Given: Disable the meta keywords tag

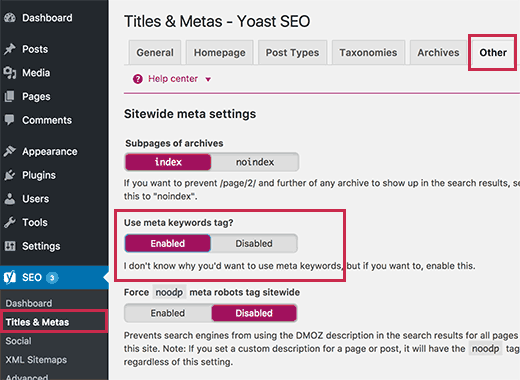Looking at the screenshot, I should coord(254,243).
